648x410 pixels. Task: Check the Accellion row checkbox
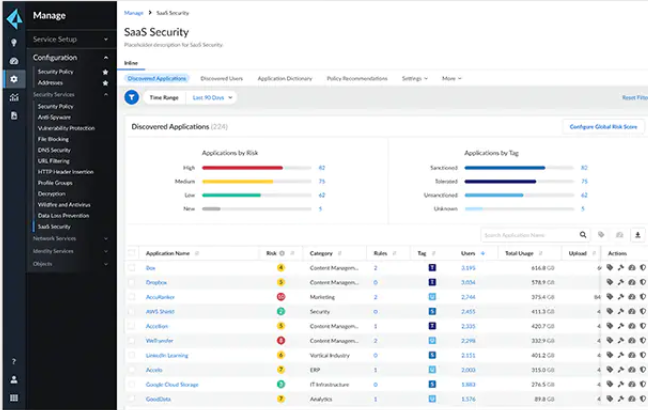132,326
